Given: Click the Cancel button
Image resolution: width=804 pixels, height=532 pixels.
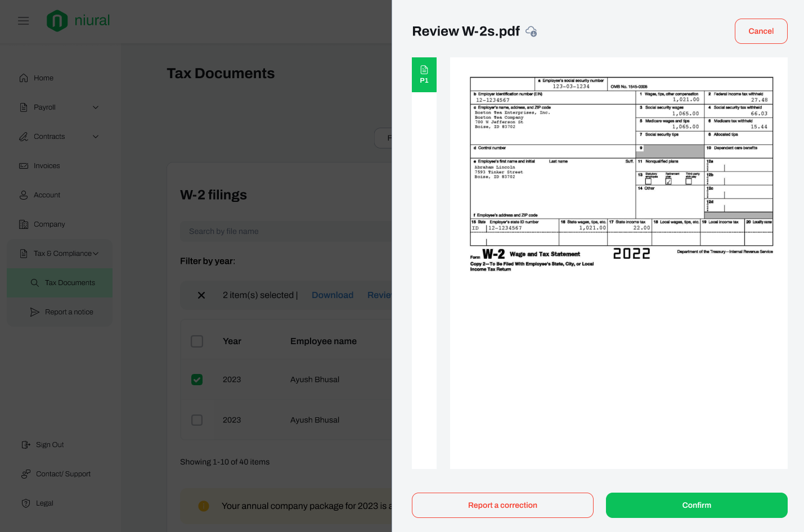Looking at the screenshot, I should tap(761, 31).
